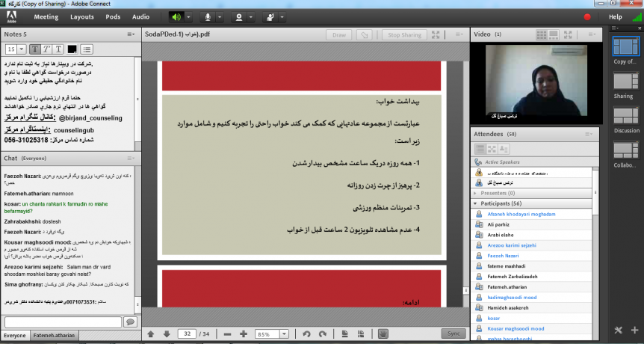The image size is (644, 344).
Task: Open the Notes font size dropdown
Action: [x=22, y=49]
